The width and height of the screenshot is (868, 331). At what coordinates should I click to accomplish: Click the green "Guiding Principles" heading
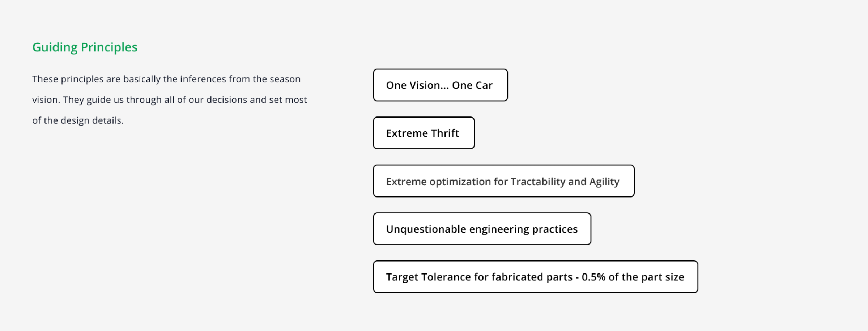click(x=85, y=47)
